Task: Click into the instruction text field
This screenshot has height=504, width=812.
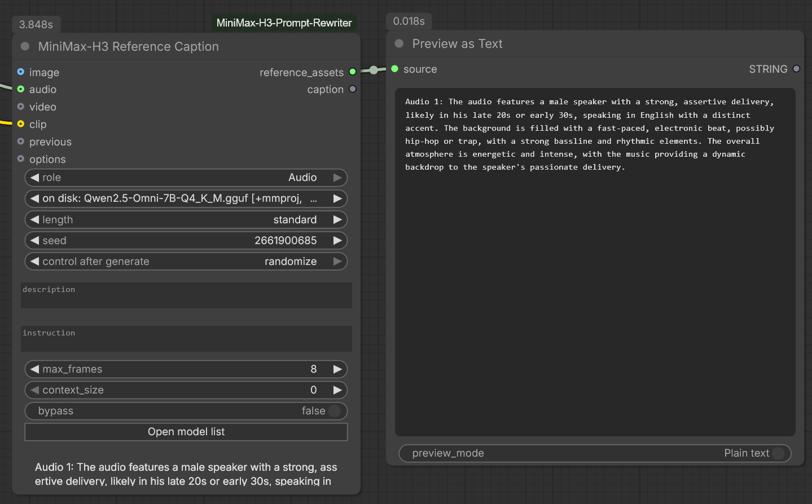Action: (186, 339)
